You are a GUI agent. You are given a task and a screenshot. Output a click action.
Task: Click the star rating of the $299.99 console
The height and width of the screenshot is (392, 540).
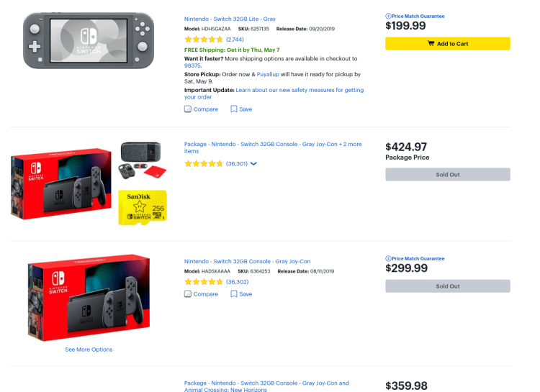204,282
